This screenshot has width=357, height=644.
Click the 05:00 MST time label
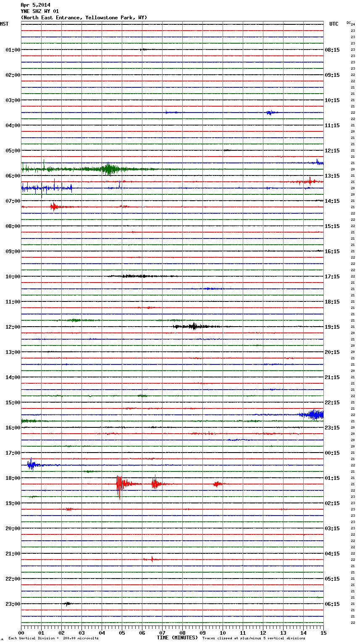[x=13, y=151]
